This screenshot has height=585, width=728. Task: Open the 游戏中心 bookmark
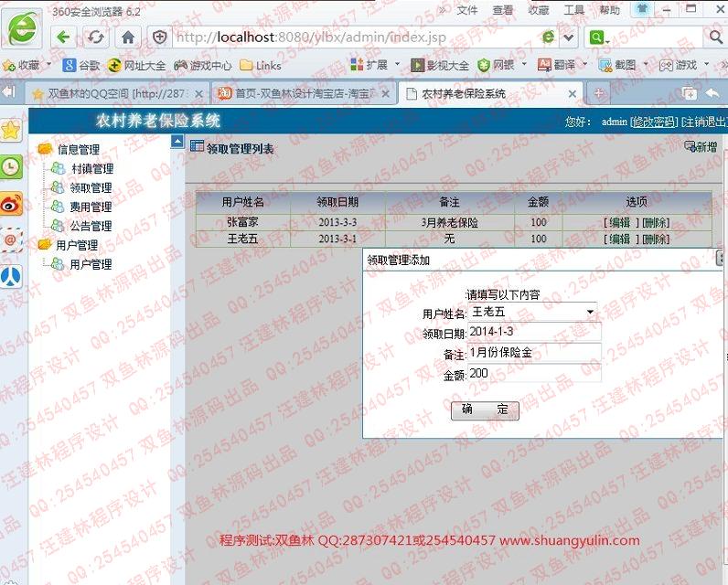202,66
